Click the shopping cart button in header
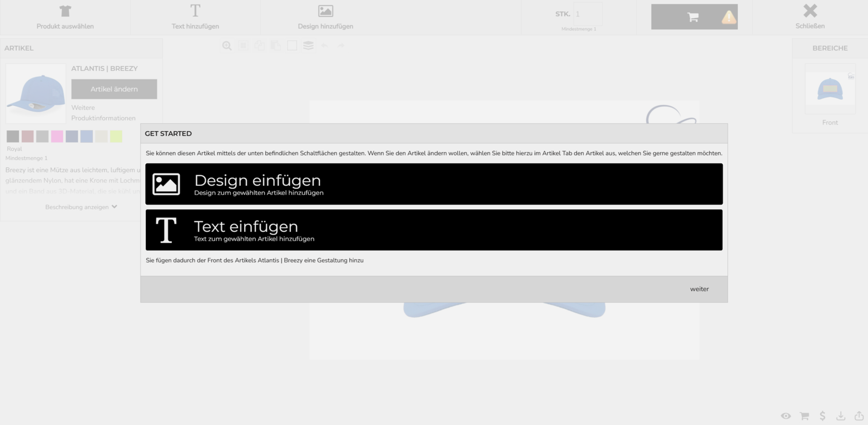 [694, 17]
